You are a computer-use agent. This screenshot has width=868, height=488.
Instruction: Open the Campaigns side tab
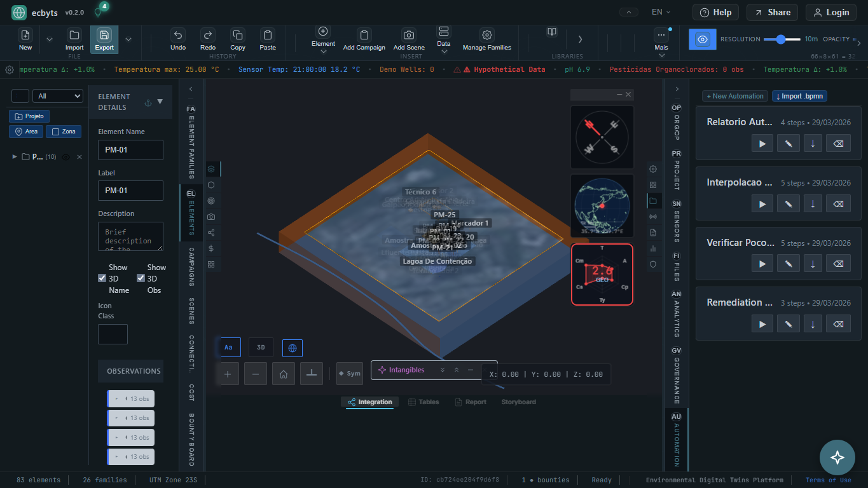(191, 266)
